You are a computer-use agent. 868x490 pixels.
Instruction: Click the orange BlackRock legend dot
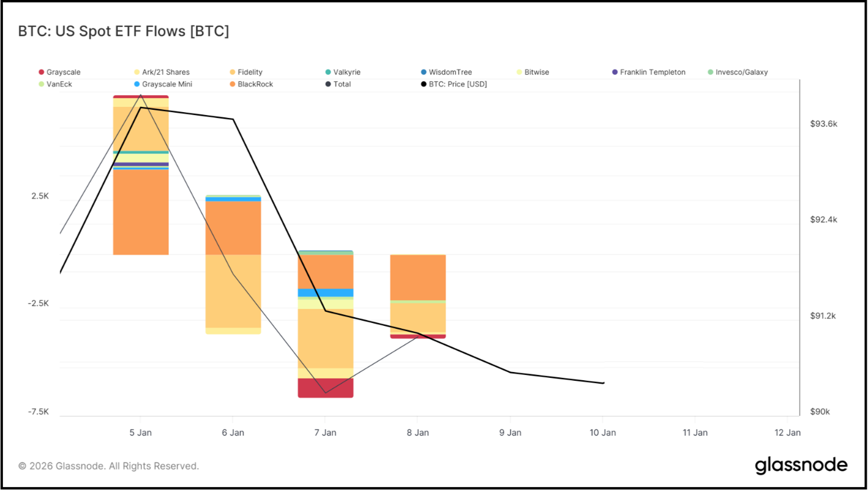point(232,85)
